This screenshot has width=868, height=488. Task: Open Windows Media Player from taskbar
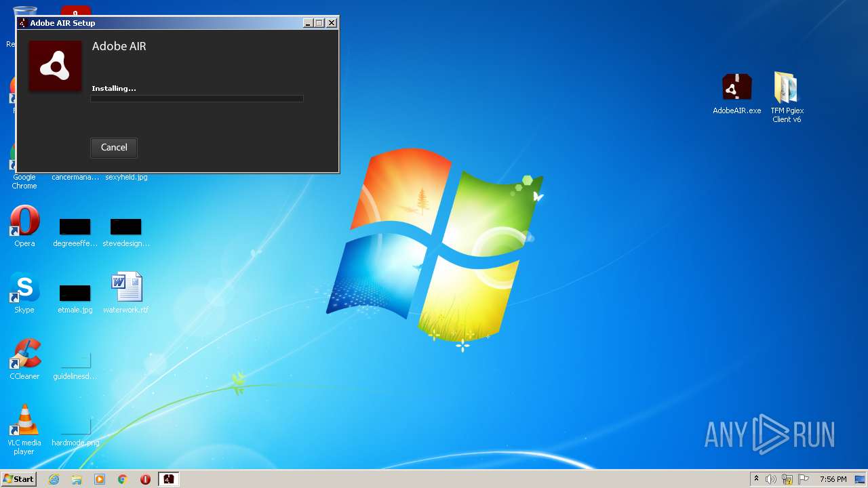click(100, 479)
